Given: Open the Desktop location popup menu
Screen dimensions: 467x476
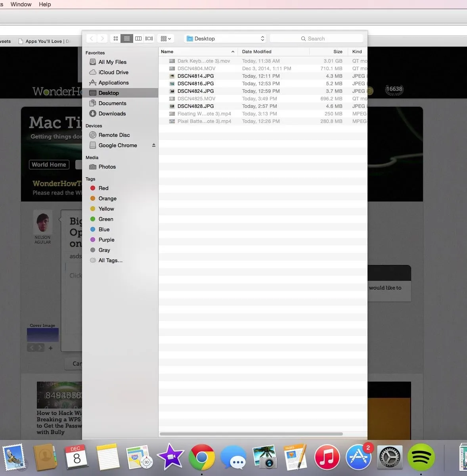Looking at the screenshot, I should click(226, 38).
